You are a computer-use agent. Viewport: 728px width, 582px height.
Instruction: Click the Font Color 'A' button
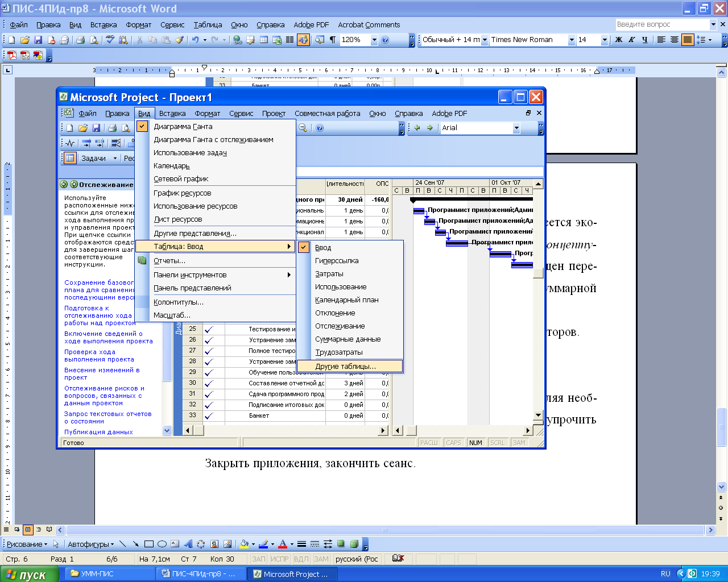[282, 544]
